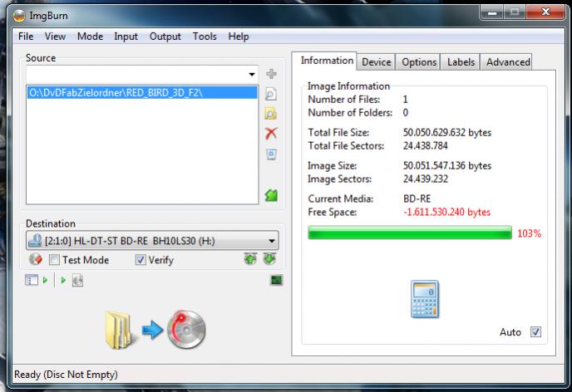Browse for a file icon
This screenshot has width=572, height=392.
(x=271, y=94)
